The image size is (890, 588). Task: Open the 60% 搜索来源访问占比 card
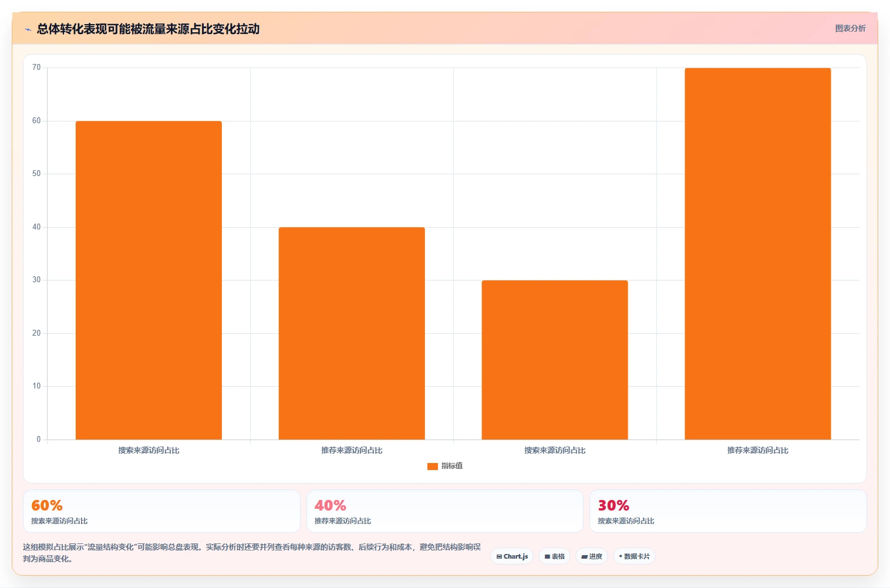click(161, 511)
